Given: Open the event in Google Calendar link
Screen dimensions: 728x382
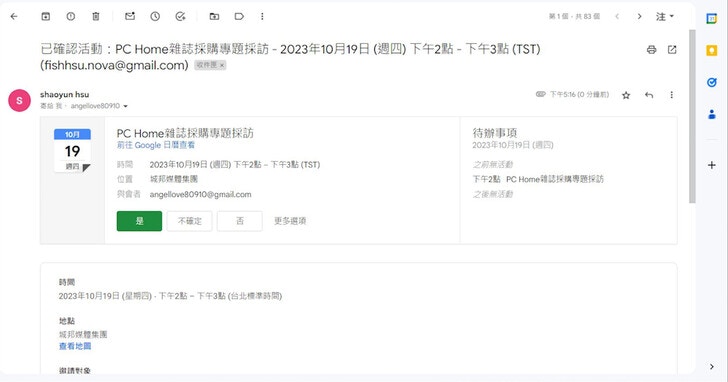Looking at the screenshot, I should tap(156, 145).
